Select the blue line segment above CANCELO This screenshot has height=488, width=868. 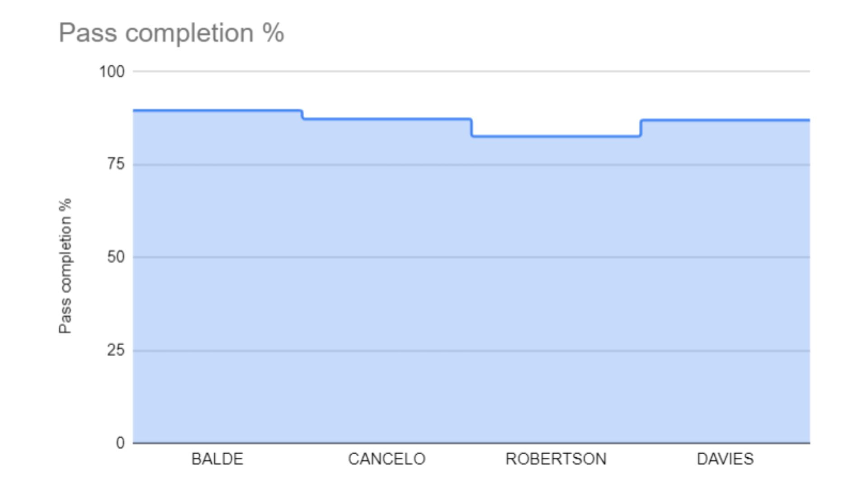point(387,119)
